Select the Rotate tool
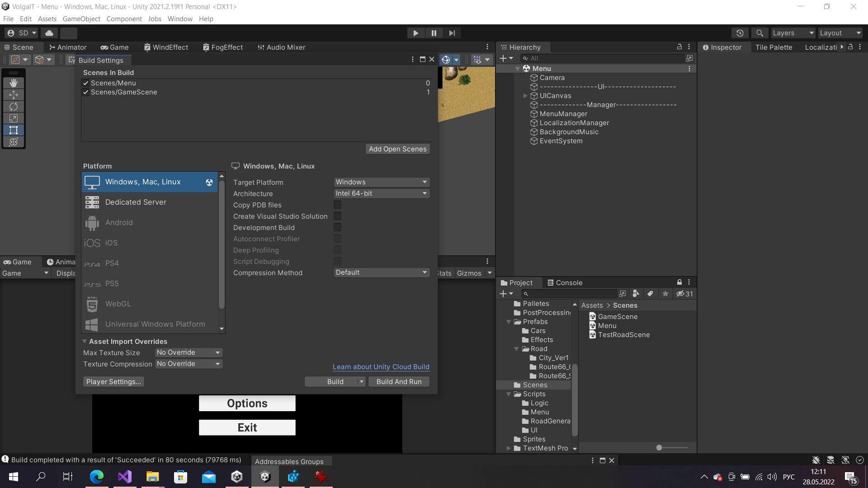Viewport: 868px width, 488px height. [14, 107]
